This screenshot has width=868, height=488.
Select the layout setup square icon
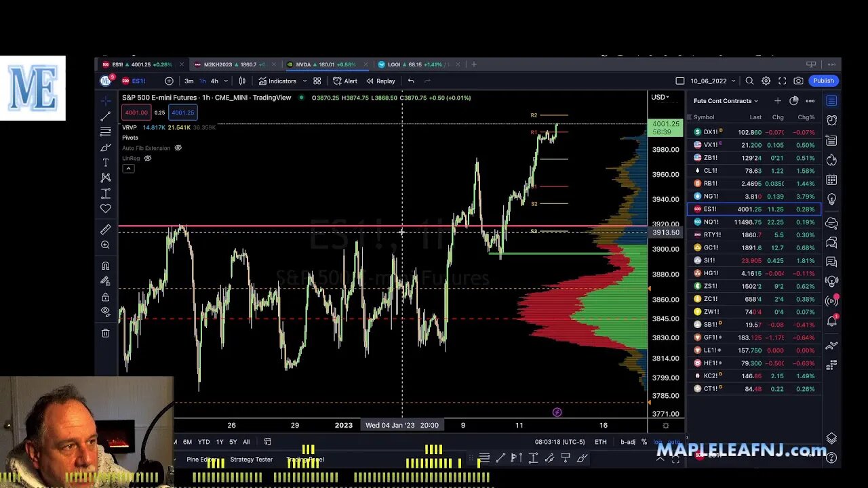pos(680,81)
